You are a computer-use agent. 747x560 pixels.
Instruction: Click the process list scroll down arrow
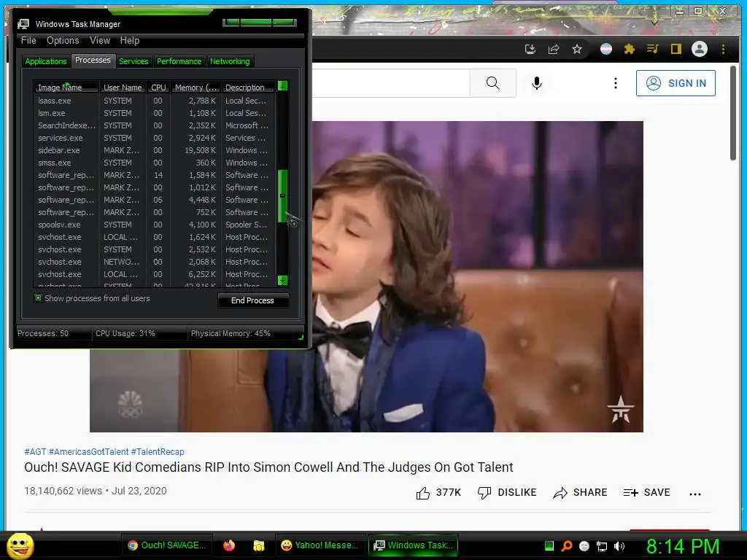pos(282,280)
